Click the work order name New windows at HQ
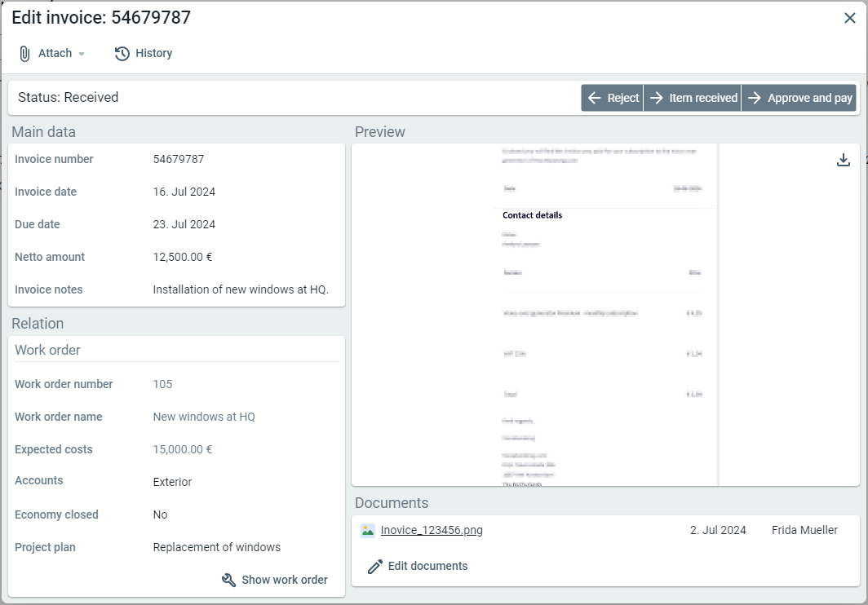Image resolution: width=868 pixels, height=605 pixels. pyautogui.click(x=204, y=417)
